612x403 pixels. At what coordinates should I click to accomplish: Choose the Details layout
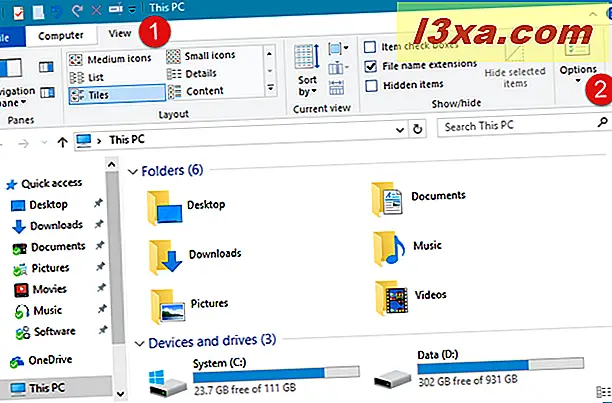click(x=192, y=73)
